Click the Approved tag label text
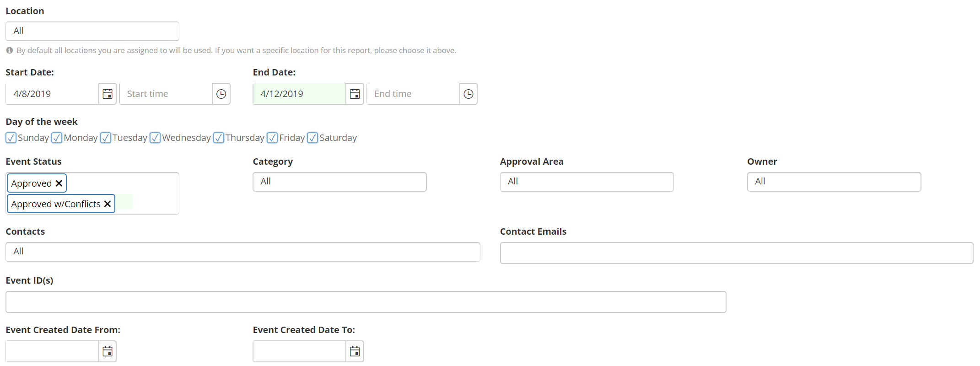 point(32,183)
